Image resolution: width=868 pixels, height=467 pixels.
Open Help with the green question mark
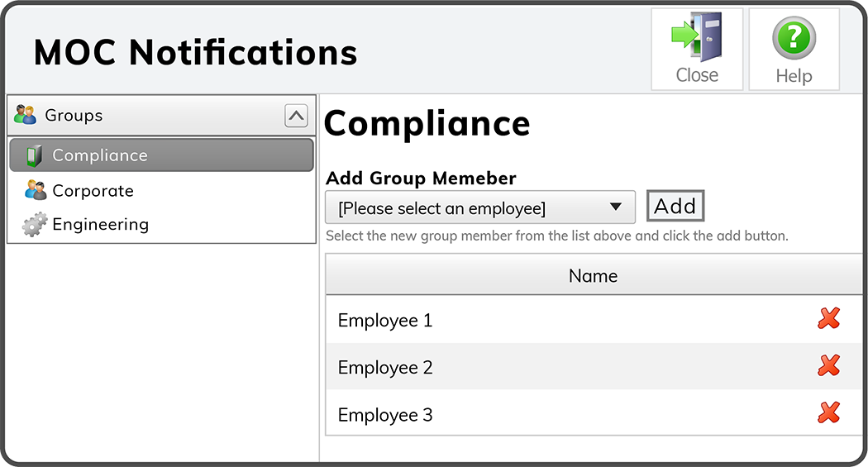[x=794, y=38]
